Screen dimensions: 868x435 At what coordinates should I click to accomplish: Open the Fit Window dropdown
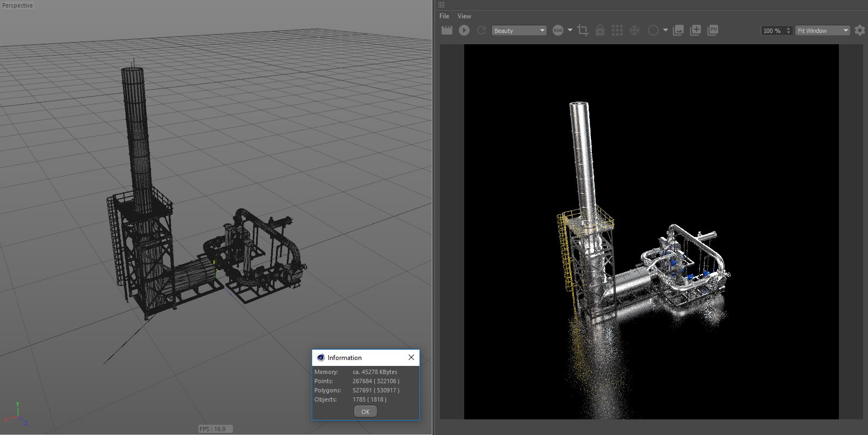823,31
